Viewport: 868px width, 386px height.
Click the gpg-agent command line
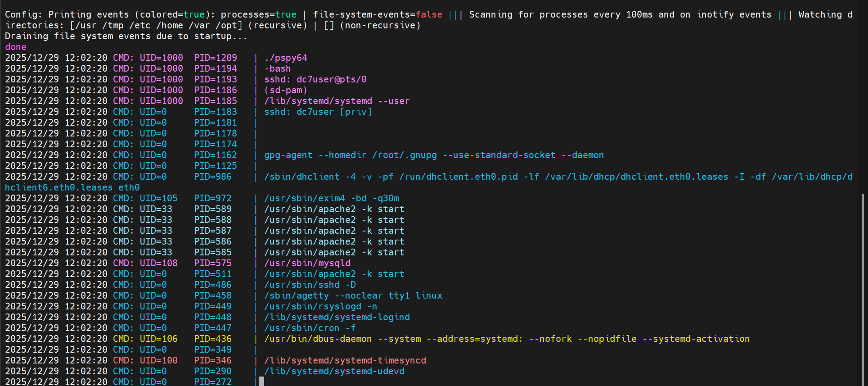click(433, 155)
